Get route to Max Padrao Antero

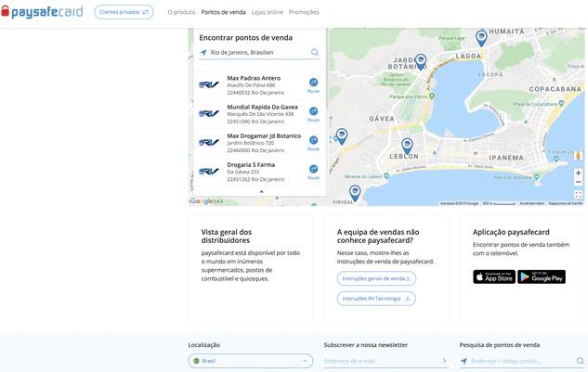click(x=313, y=85)
